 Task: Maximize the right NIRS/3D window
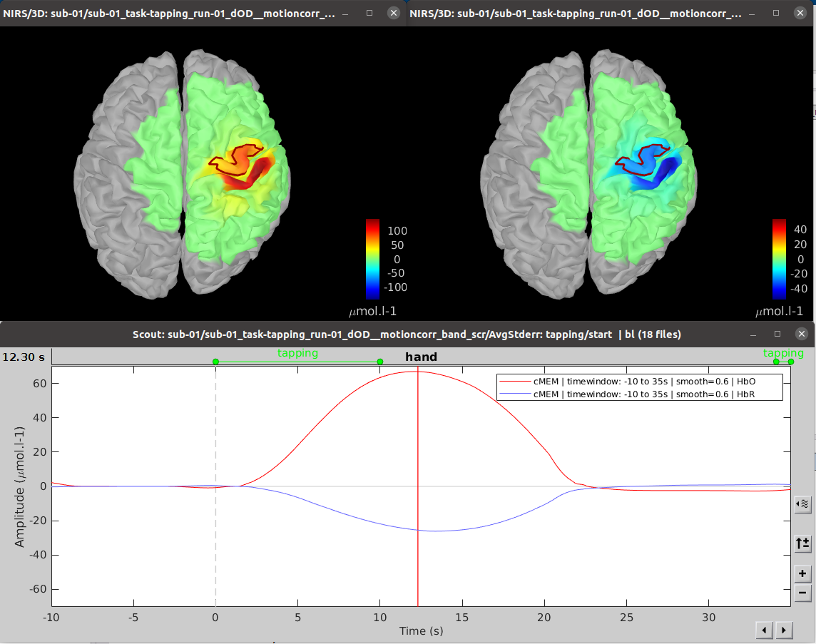click(776, 13)
